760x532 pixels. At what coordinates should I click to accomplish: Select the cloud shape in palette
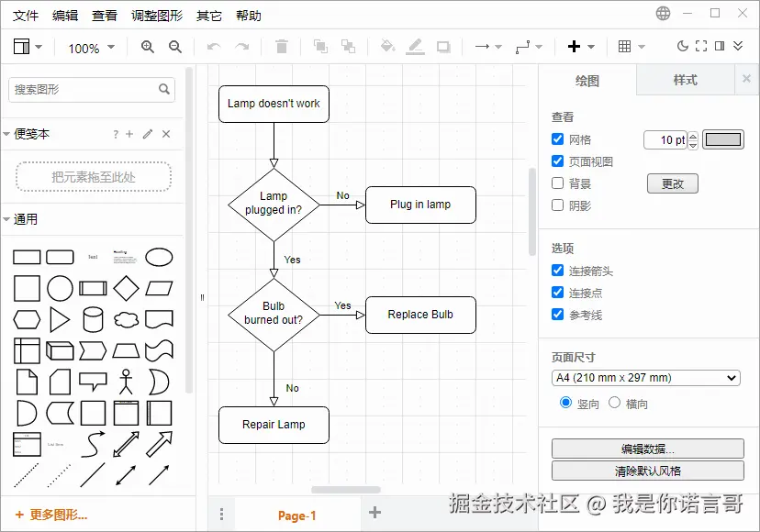coord(126,320)
